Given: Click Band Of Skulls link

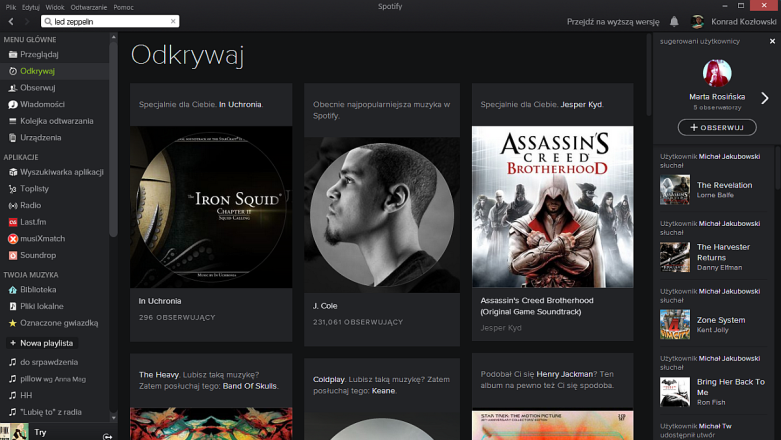Looking at the screenshot, I should 250,386.
